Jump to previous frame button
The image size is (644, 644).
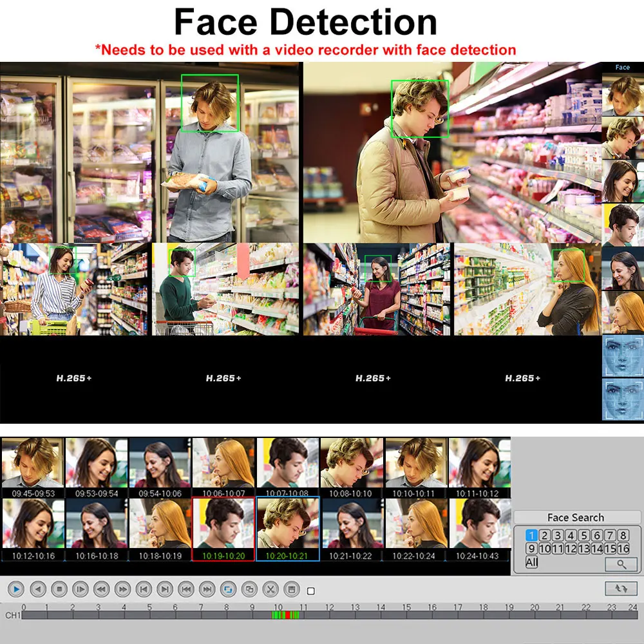click(144, 589)
